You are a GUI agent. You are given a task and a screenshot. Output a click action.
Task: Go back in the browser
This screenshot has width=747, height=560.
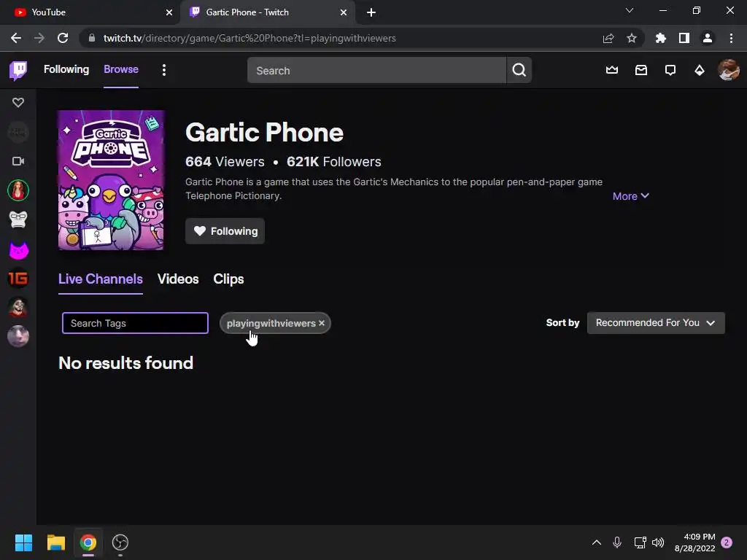[16, 38]
